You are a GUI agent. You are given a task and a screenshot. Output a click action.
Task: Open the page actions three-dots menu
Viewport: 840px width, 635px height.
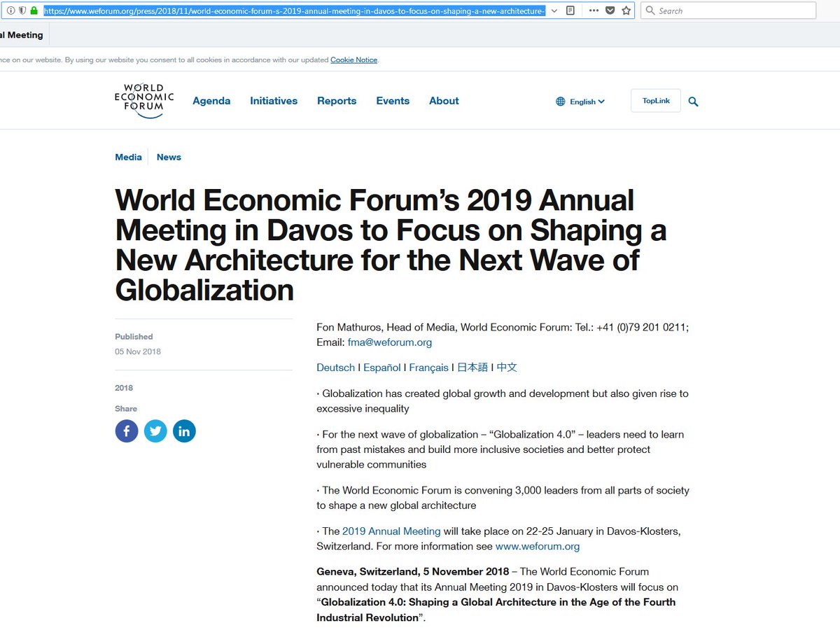point(594,11)
